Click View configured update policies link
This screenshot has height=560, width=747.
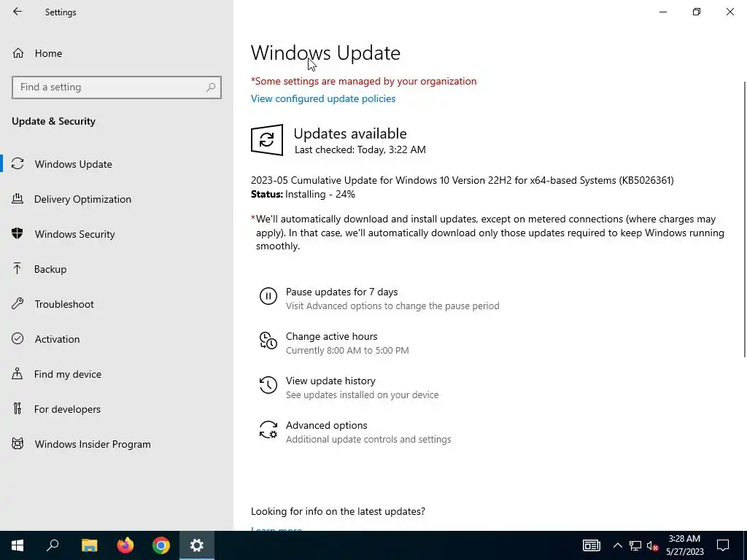click(323, 98)
